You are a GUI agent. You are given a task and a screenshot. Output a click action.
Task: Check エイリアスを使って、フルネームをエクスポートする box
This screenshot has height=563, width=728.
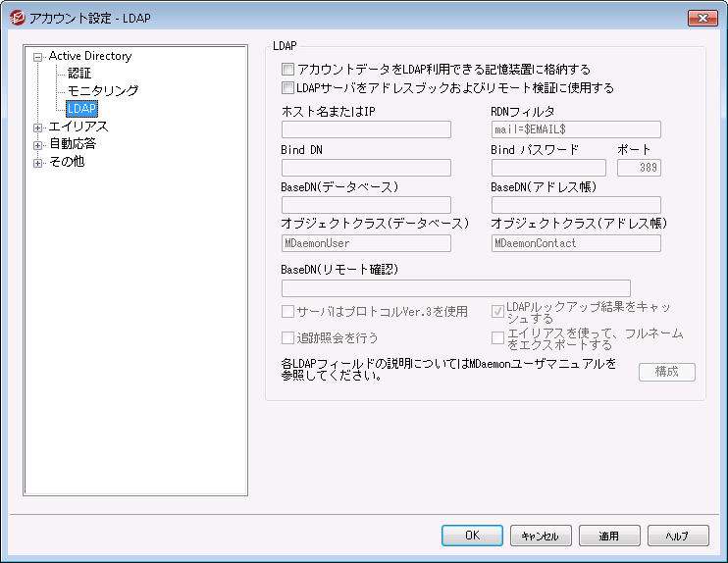(497, 337)
